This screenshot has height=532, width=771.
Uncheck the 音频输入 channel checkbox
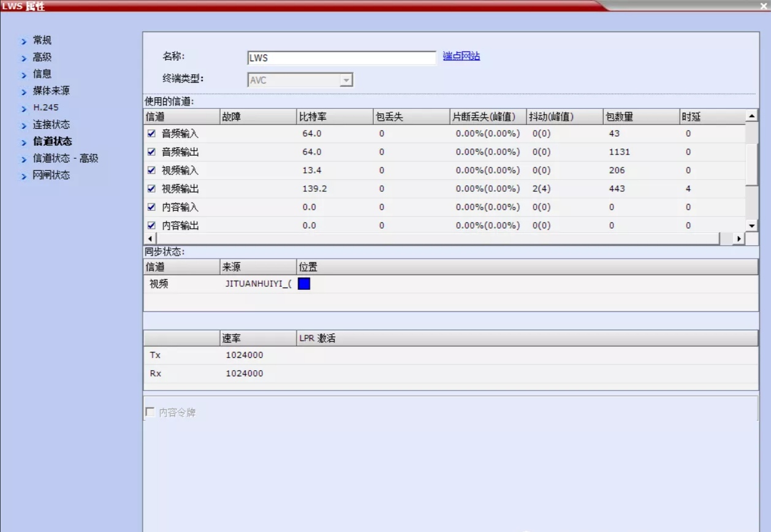point(151,134)
